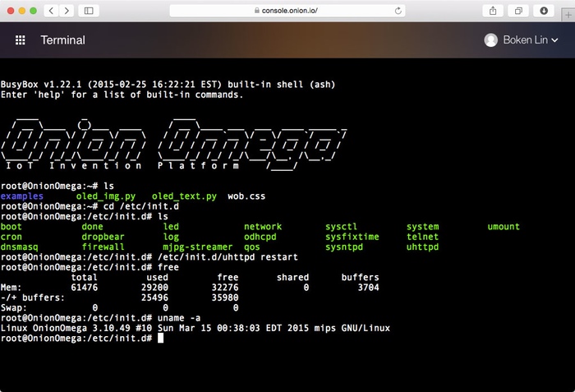Click 'mjpg-streamer' in init.d listing
This screenshot has height=392, width=575.
pyautogui.click(x=198, y=247)
